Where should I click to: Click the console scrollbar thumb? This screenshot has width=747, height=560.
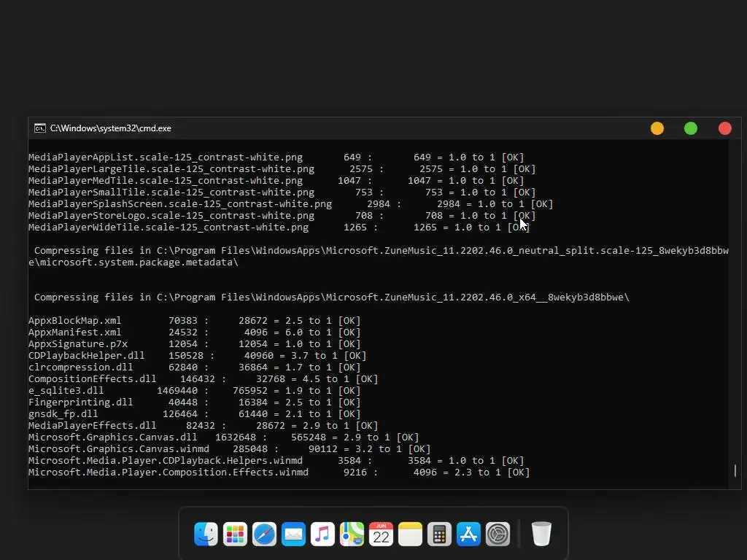[735, 470]
